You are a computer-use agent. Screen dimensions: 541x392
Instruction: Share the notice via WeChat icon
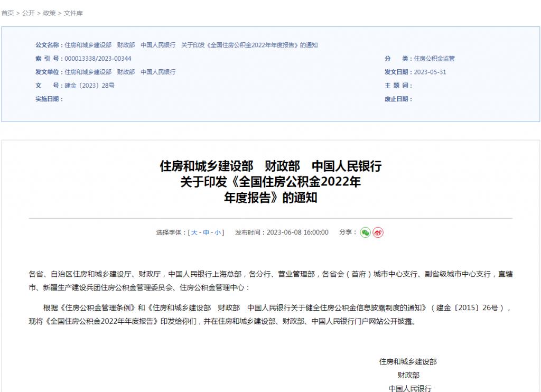pos(365,232)
